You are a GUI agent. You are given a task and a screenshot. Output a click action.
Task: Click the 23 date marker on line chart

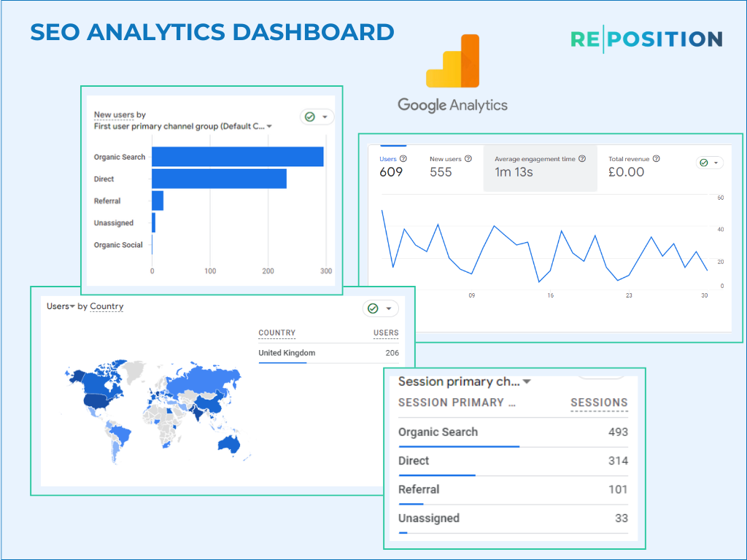point(629,295)
